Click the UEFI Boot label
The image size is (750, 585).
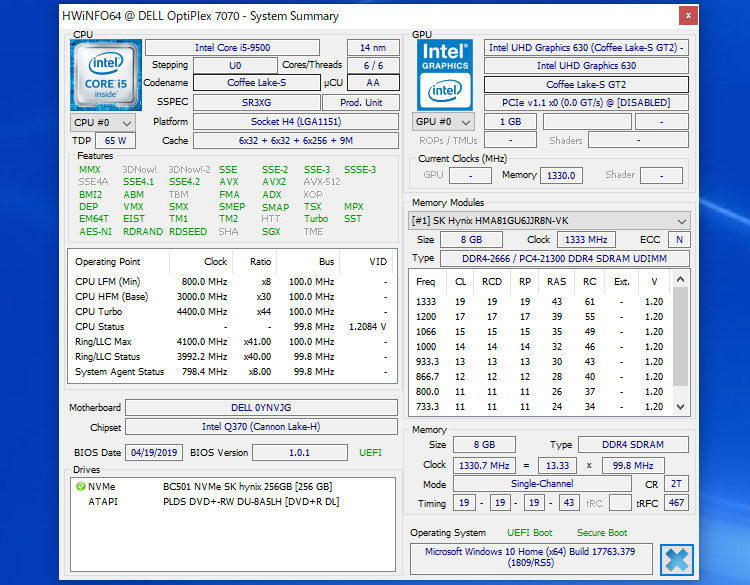click(x=529, y=533)
